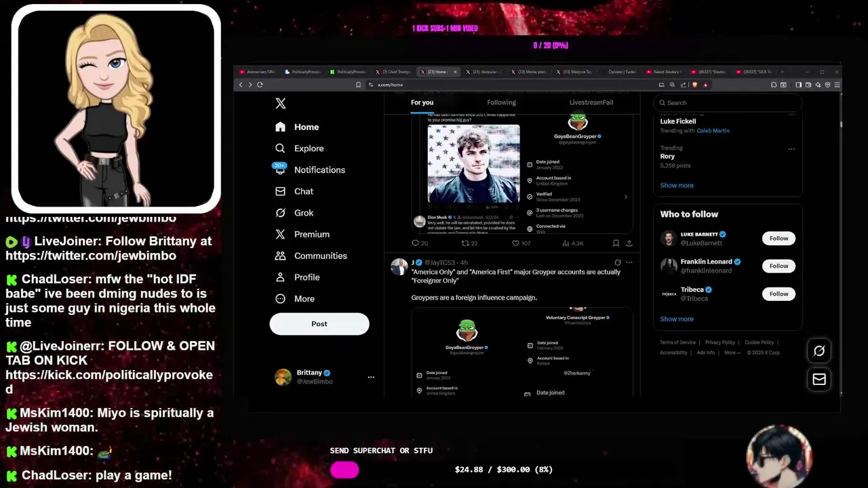Click Show more under Who to follow
This screenshot has width=868, height=488.
677,319
